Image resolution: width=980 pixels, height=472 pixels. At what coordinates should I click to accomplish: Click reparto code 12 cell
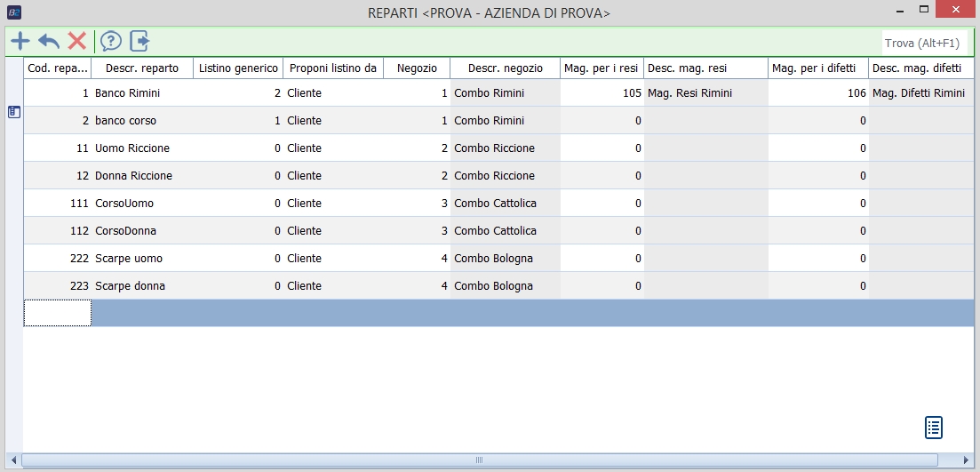pos(58,176)
